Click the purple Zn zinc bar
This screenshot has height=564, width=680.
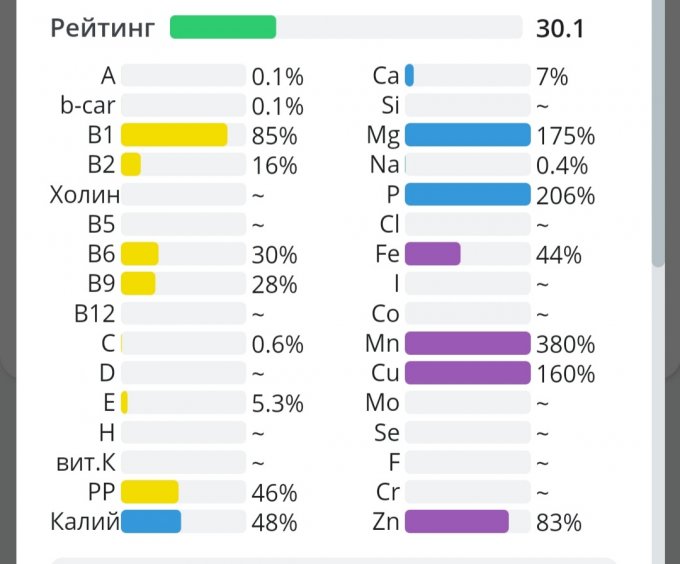coord(456,522)
